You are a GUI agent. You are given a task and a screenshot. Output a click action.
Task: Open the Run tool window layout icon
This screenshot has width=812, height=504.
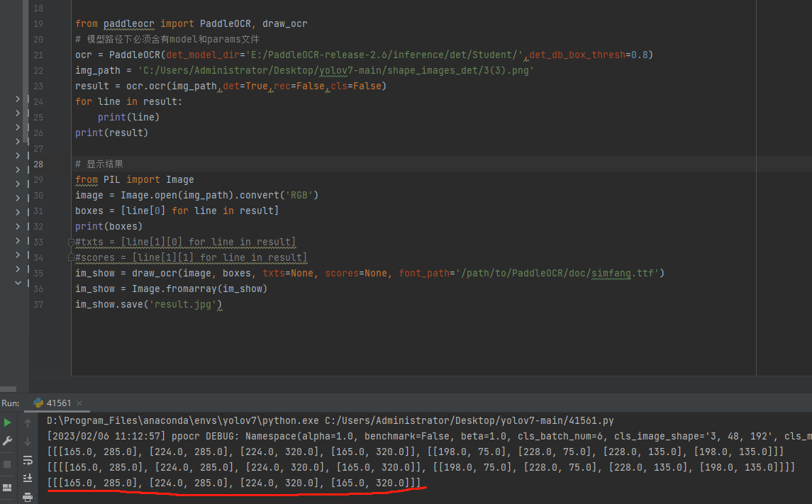[8, 487]
